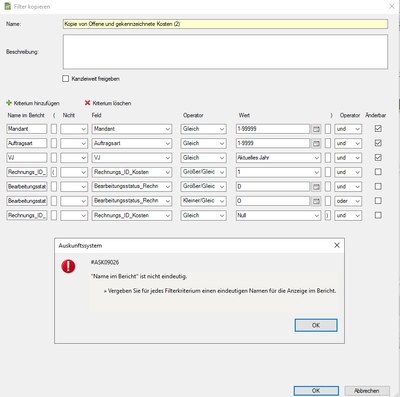This screenshot has height=397, width=400.
Task: Uncheck Änderbar for the Mandant row
Action: (378, 129)
